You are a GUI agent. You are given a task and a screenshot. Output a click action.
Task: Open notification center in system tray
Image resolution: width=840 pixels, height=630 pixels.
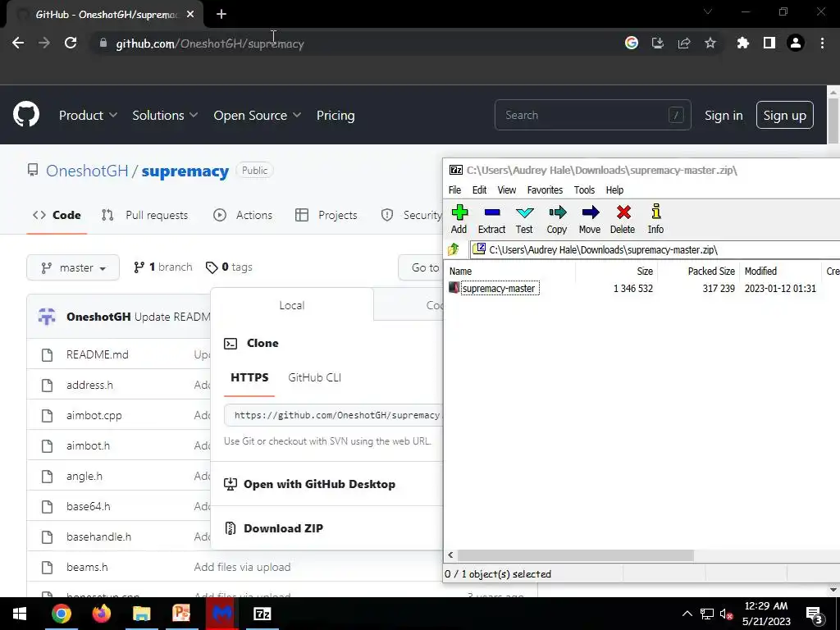click(x=815, y=614)
